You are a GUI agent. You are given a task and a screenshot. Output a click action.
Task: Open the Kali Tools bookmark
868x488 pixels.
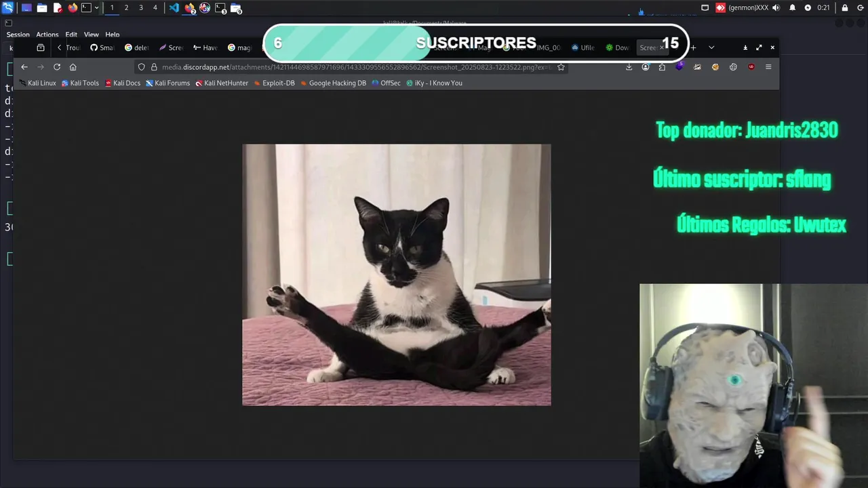(x=80, y=83)
